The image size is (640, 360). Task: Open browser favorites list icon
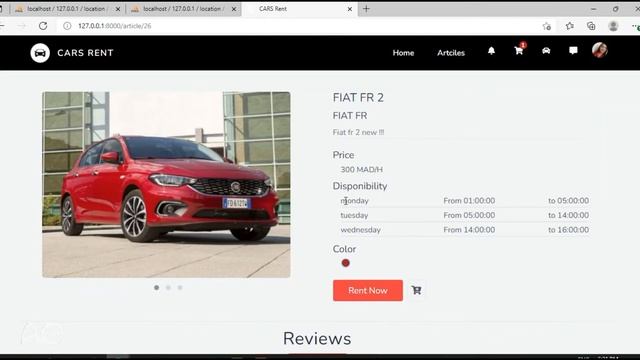pyautogui.click(x=569, y=26)
